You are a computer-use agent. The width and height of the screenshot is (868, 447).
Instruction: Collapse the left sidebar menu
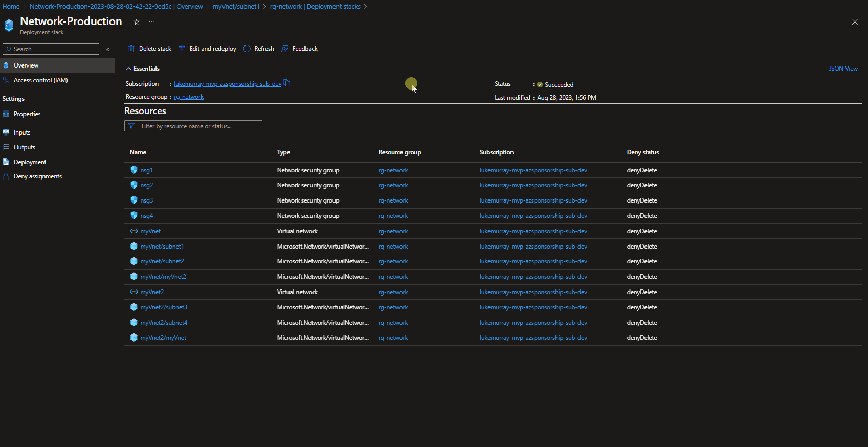tap(108, 49)
